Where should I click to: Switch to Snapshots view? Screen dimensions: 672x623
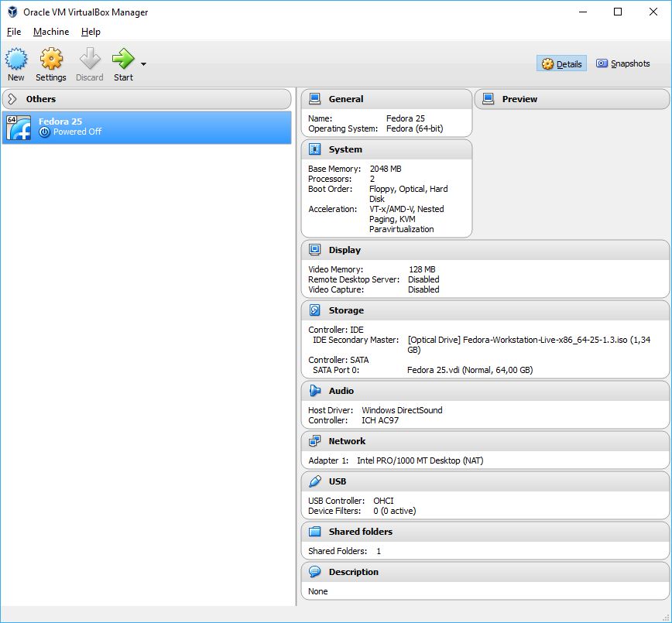click(x=622, y=63)
